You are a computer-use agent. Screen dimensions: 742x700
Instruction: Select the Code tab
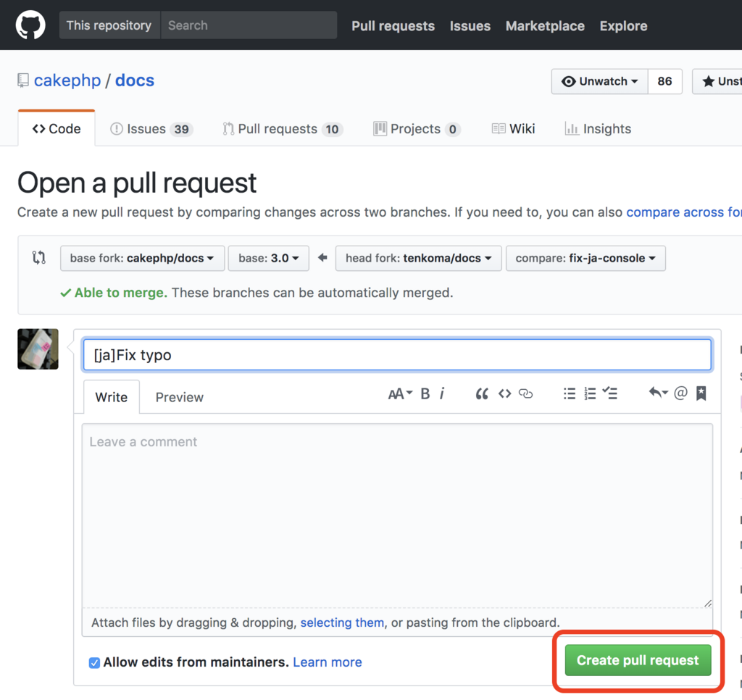(57, 129)
